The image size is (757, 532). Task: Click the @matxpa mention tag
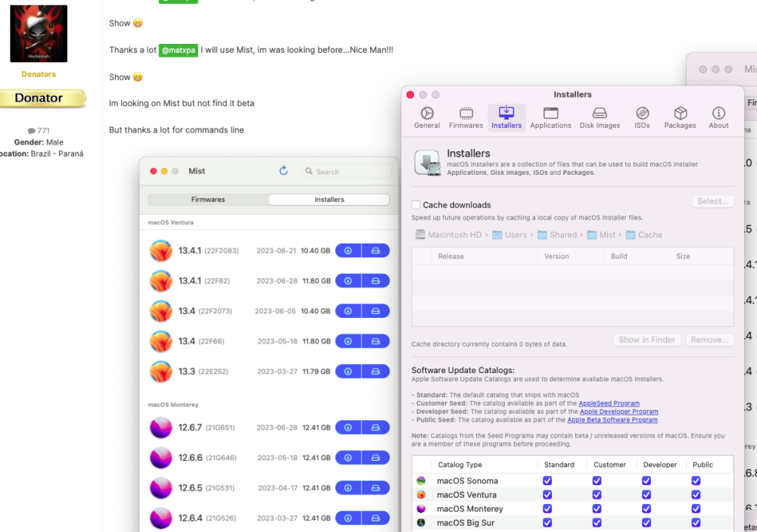tap(178, 50)
